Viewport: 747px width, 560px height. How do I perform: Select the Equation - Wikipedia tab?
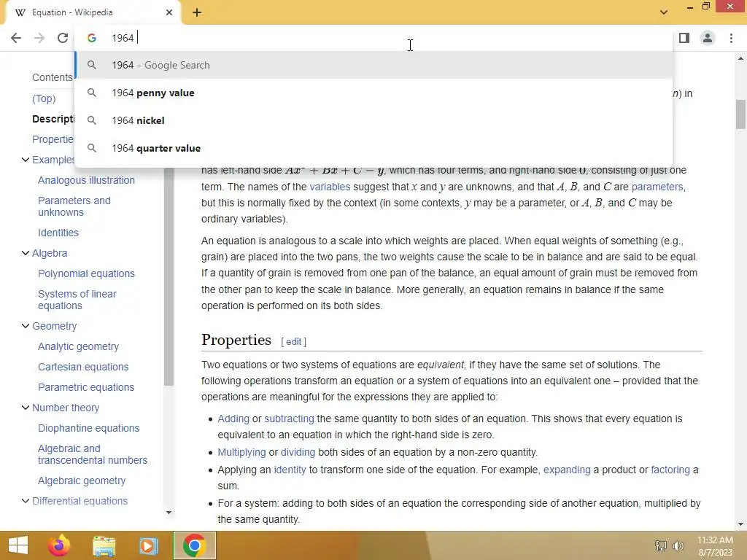tap(93, 12)
